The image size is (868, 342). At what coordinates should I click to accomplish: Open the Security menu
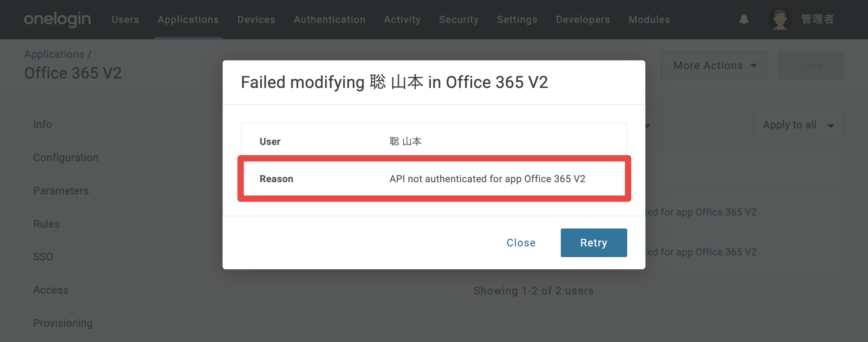459,20
